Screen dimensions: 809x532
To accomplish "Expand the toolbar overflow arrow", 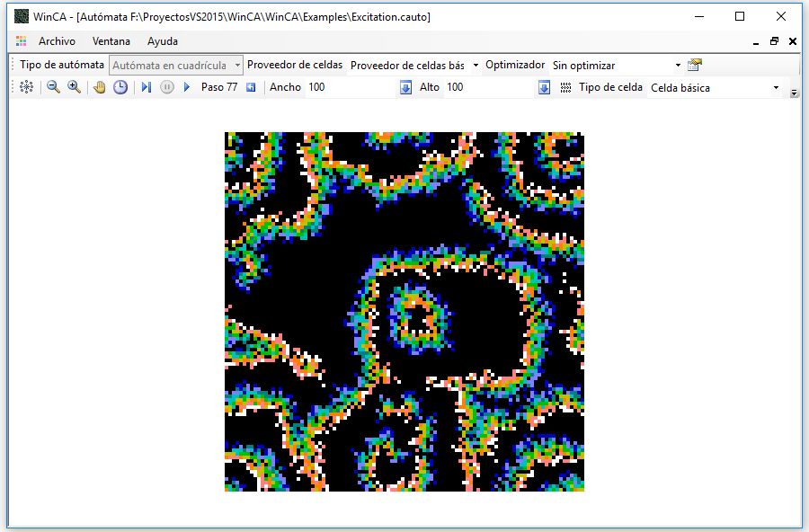I will coord(794,93).
